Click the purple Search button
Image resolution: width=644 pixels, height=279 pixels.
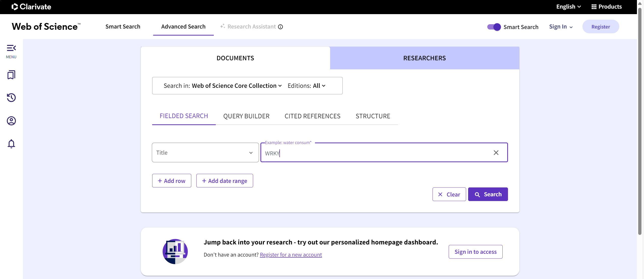point(488,194)
